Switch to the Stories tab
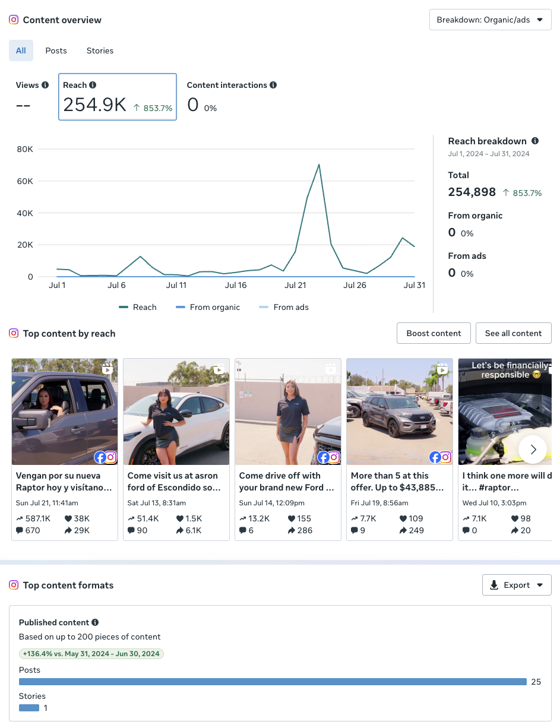This screenshot has height=728, width=560. (100, 50)
